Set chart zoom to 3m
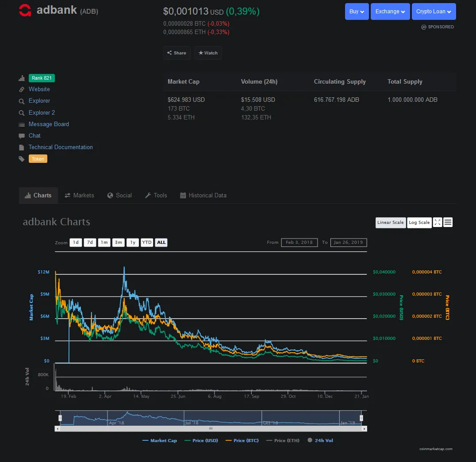476x462 pixels. [119, 243]
